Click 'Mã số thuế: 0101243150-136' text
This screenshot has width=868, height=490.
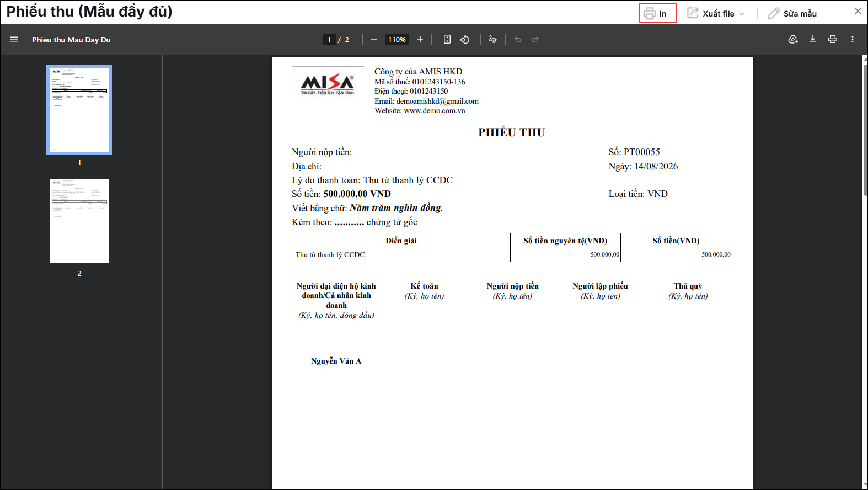[420, 82]
